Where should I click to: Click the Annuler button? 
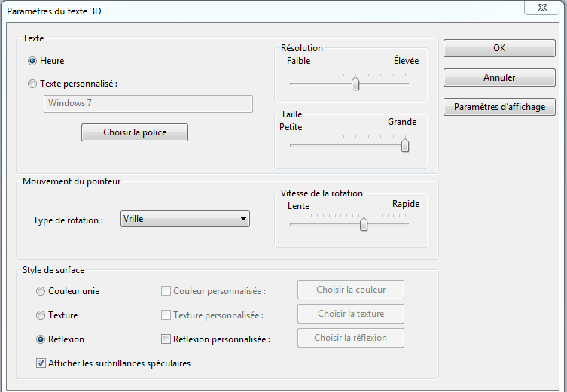point(499,77)
